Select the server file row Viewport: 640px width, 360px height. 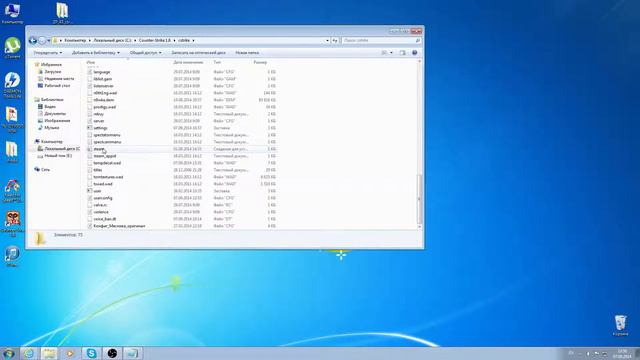click(x=182, y=121)
